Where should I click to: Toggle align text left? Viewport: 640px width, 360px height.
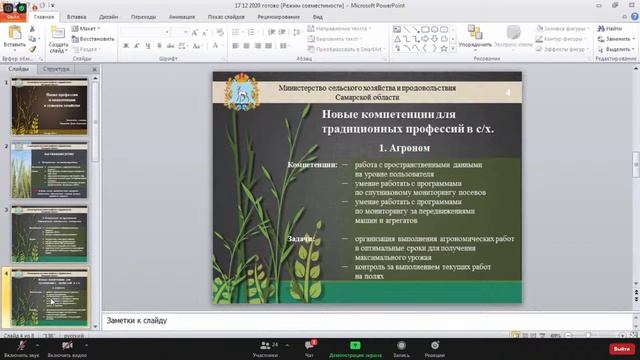[x=236, y=46]
